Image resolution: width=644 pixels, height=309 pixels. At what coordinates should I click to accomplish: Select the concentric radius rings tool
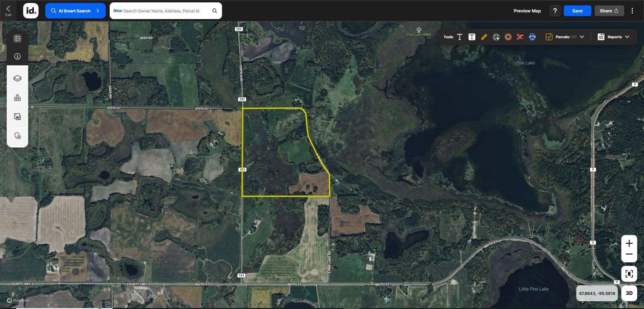tap(508, 37)
